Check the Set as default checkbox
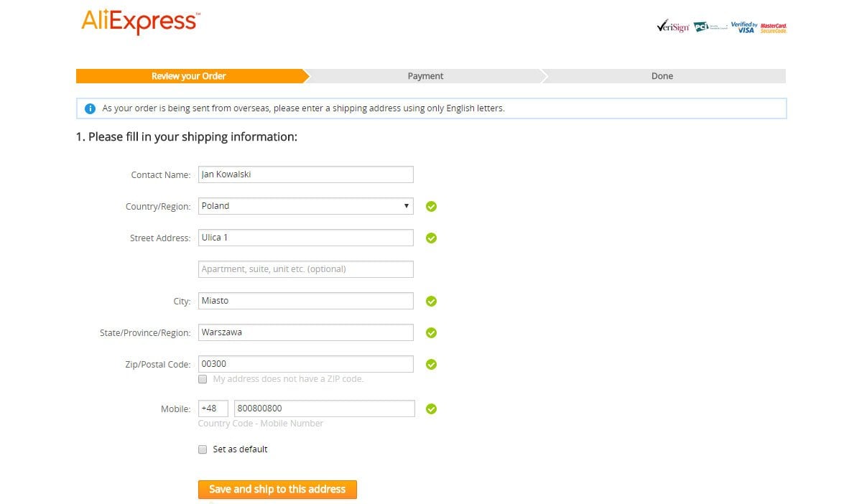The width and height of the screenshot is (867, 504). [x=203, y=449]
